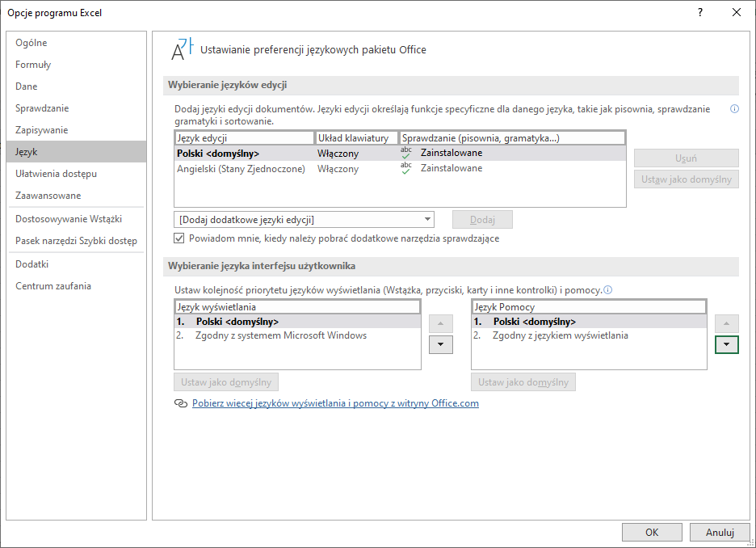Click spell-check abc icon in Angielski row
Image resolution: width=756 pixels, height=548 pixels.
click(x=406, y=168)
